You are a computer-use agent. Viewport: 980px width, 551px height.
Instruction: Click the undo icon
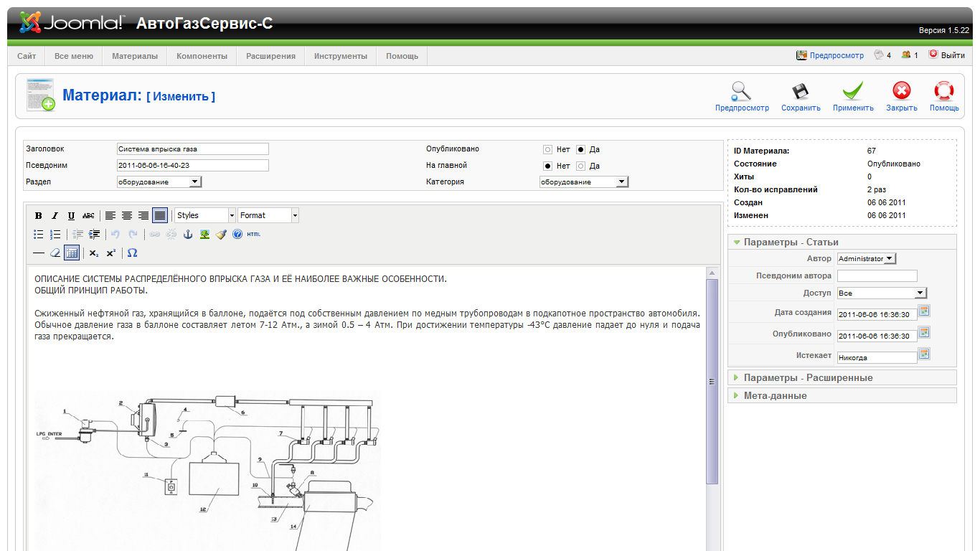(x=116, y=234)
